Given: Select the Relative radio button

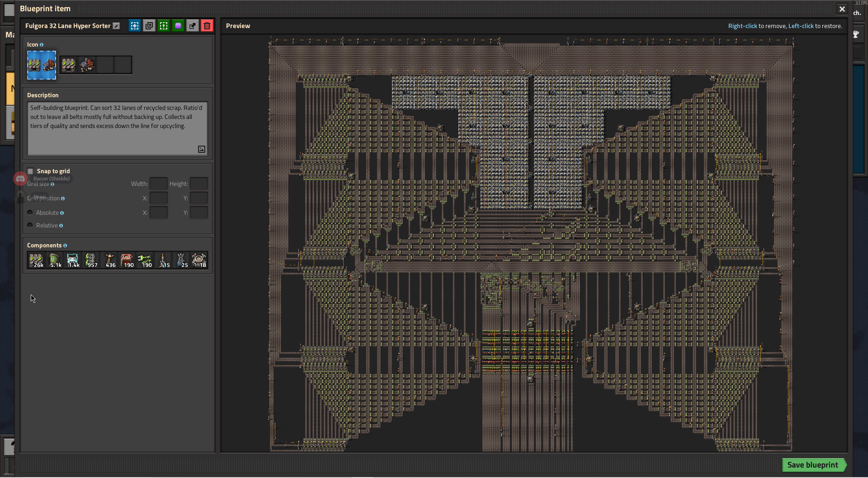Looking at the screenshot, I should 30,225.
